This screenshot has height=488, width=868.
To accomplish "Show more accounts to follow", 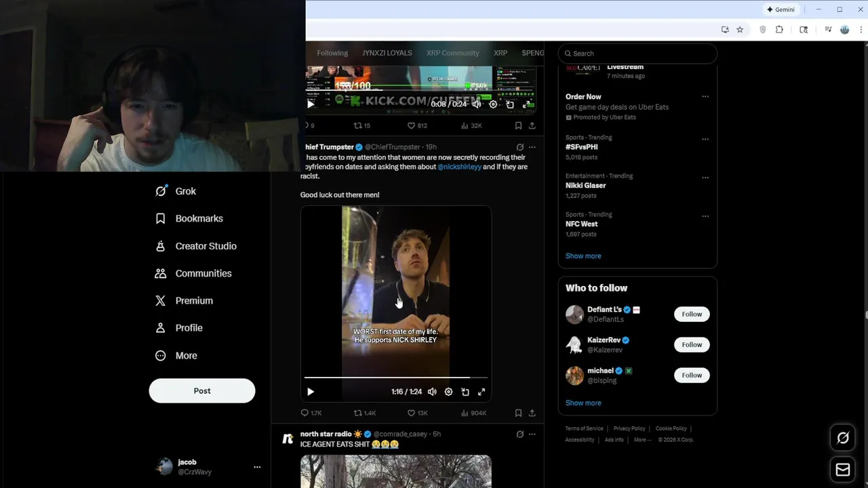I will coord(583,403).
